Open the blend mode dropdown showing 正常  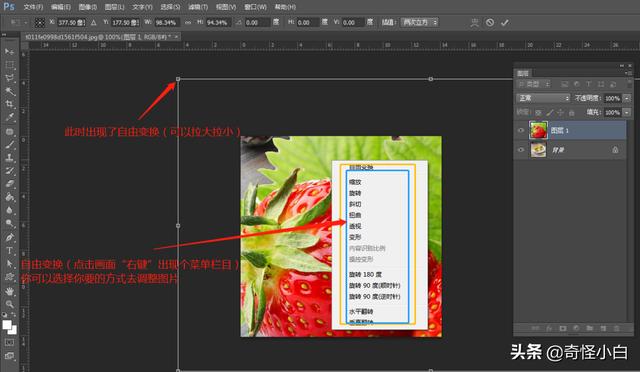pyautogui.click(x=543, y=98)
